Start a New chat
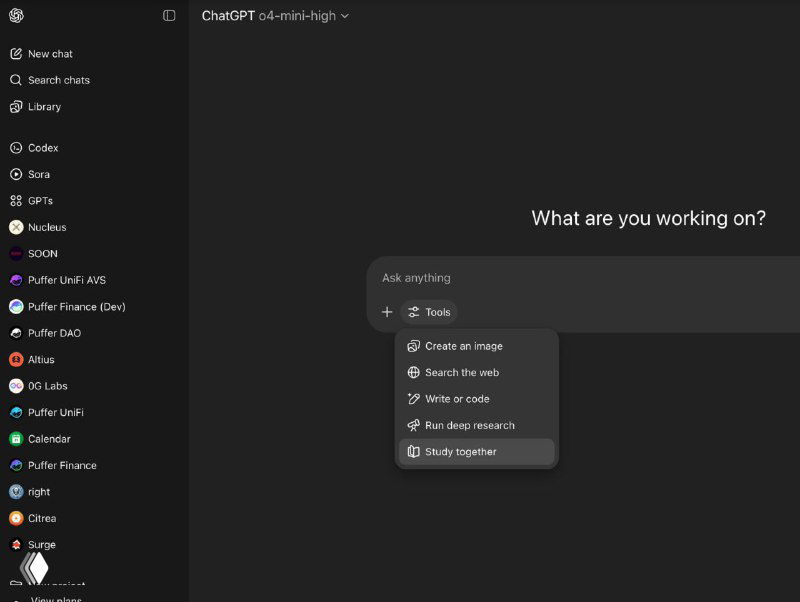This screenshot has height=602, width=800. [50, 54]
